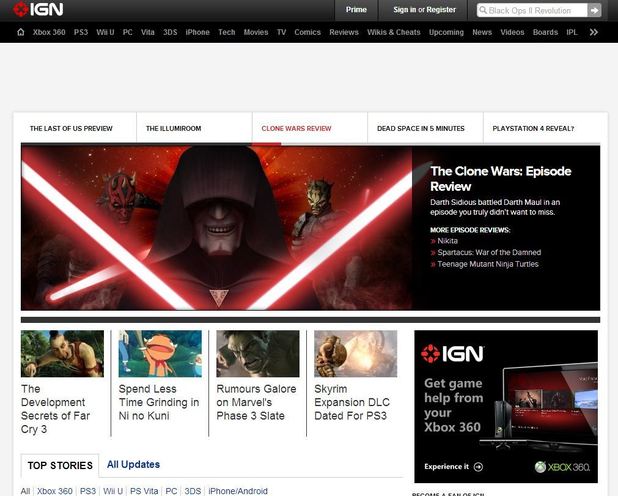Filter top stories by 3DS
Image resolution: width=618 pixels, height=496 pixels.
pyautogui.click(x=193, y=491)
